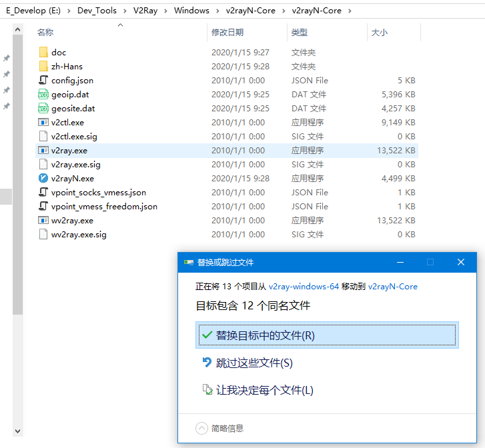Click the navigation pane scrollbar thumb
485x448 pixels.
(x=17, y=175)
